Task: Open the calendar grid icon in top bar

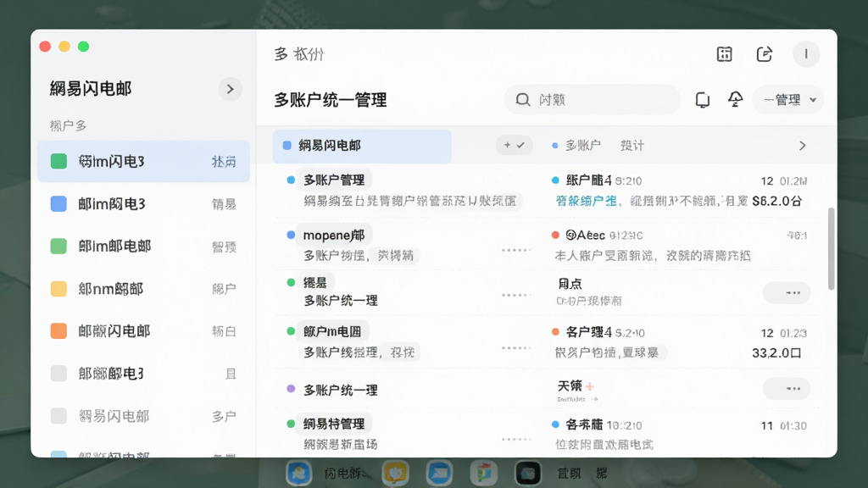Action: (724, 54)
